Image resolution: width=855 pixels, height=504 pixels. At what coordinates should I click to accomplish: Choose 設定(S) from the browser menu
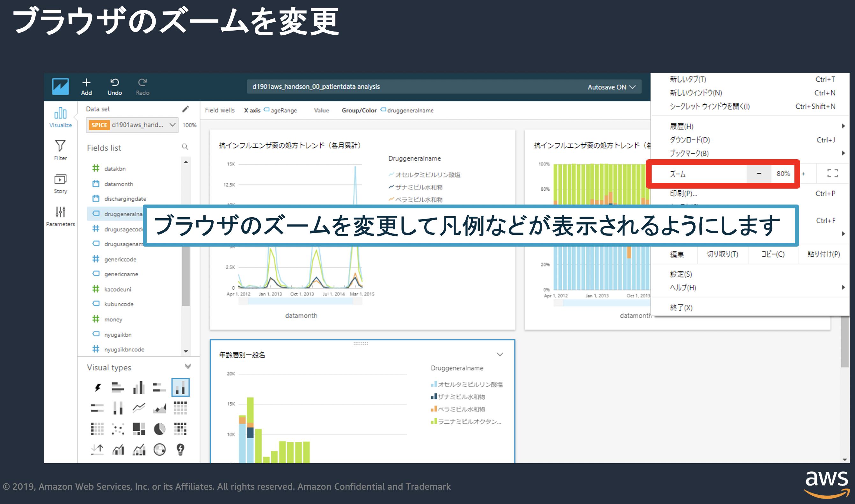[681, 274]
